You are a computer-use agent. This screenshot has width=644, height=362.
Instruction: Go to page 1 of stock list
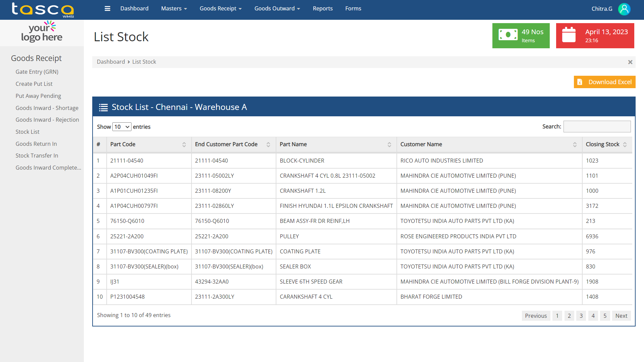(557, 316)
